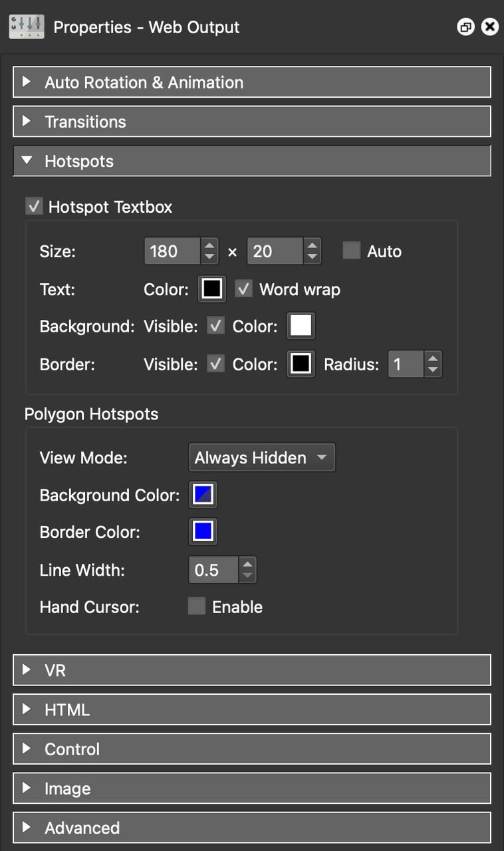Image resolution: width=504 pixels, height=851 pixels.
Task: Increase Line Width with up arrow
Action: coord(247,563)
